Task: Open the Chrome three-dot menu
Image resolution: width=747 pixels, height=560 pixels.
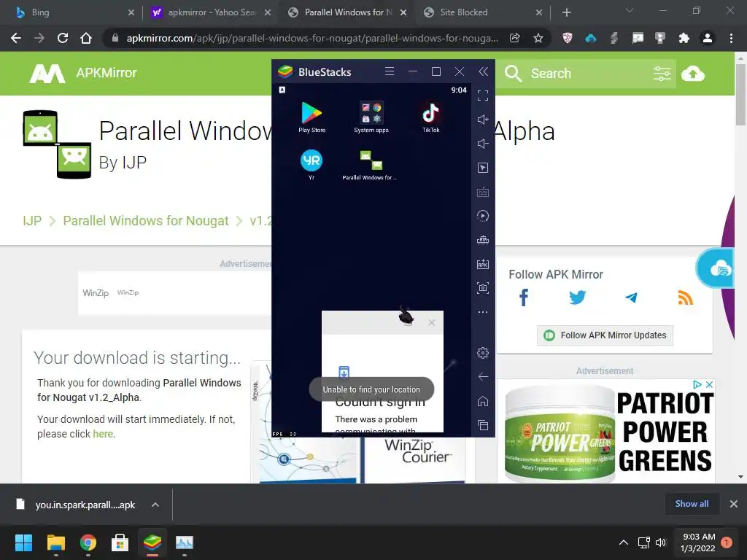Action: [x=731, y=38]
